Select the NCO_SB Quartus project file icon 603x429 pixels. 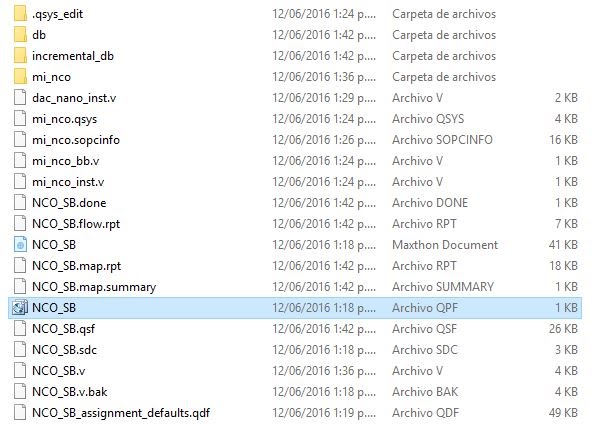20,308
